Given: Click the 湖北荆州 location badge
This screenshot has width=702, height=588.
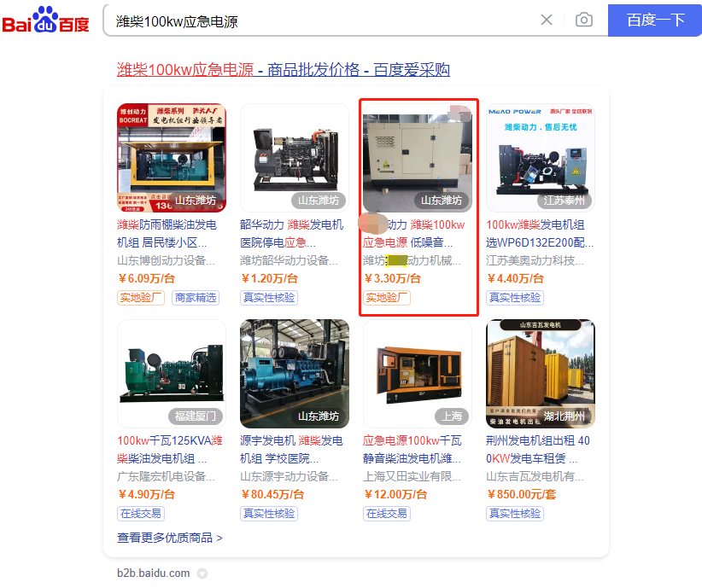Looking at the screenshot, I should coord(565,416).
